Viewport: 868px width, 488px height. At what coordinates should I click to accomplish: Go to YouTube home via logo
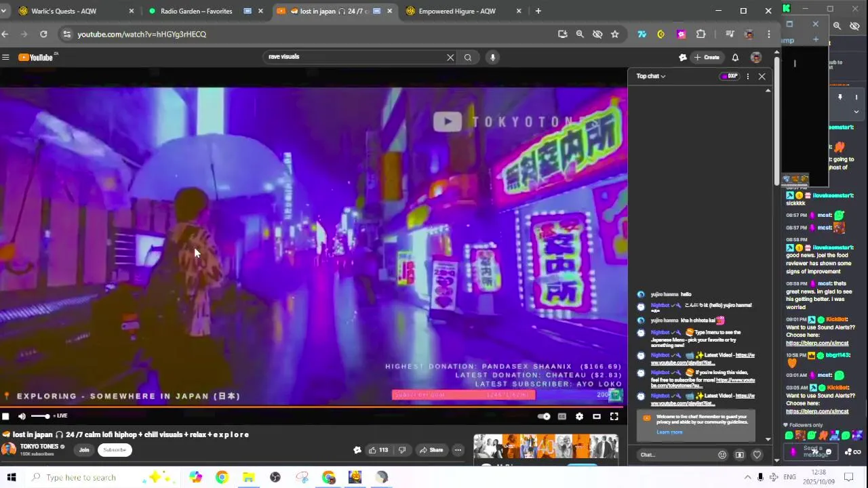point(36,58)
